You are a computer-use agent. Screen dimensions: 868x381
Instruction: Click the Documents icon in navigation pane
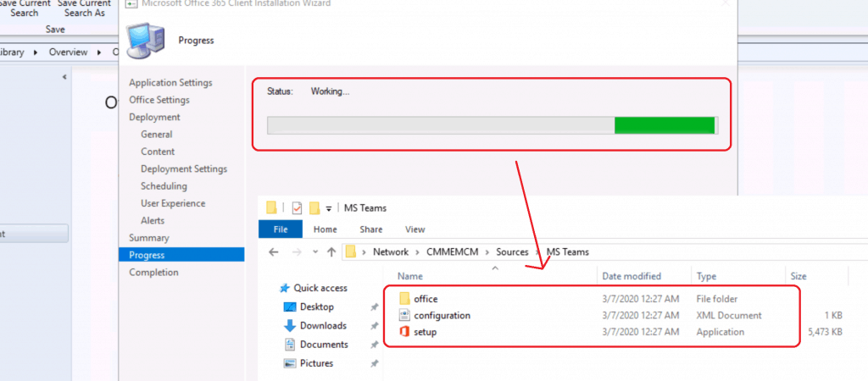290,345
